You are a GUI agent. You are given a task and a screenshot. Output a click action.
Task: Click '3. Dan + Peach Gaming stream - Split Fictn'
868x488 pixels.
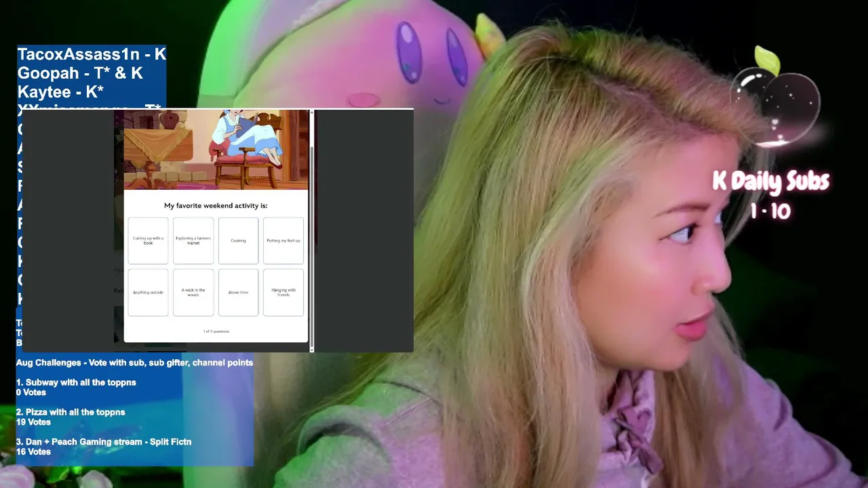pos(104,442)
